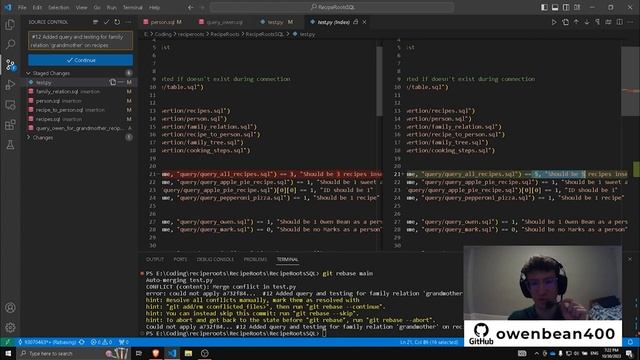Open editor more actions ellipsis
The height and width of the screenshot is (360, 640).
630,22
